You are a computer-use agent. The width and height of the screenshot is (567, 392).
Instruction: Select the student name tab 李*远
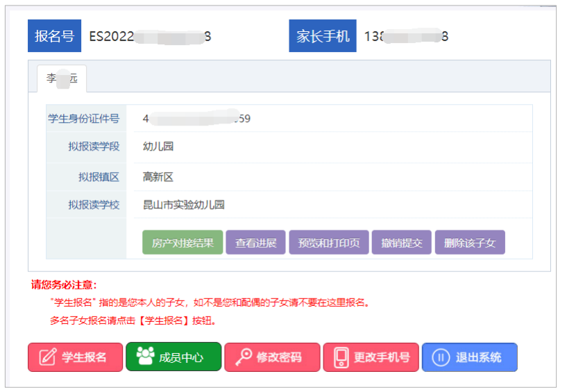coord(62,79)
